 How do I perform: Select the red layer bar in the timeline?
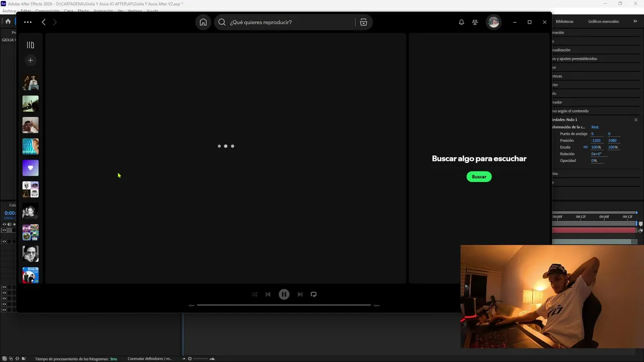click(x=594, y=230)
